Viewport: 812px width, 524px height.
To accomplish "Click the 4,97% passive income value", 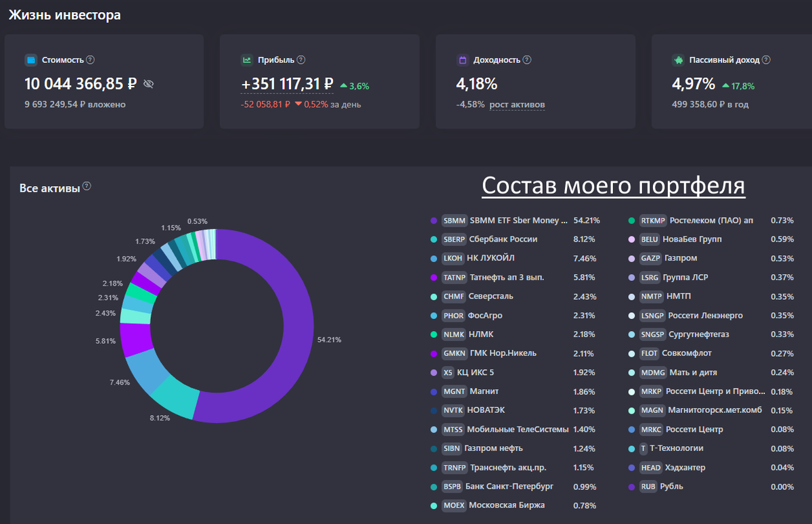I will 694,84.
